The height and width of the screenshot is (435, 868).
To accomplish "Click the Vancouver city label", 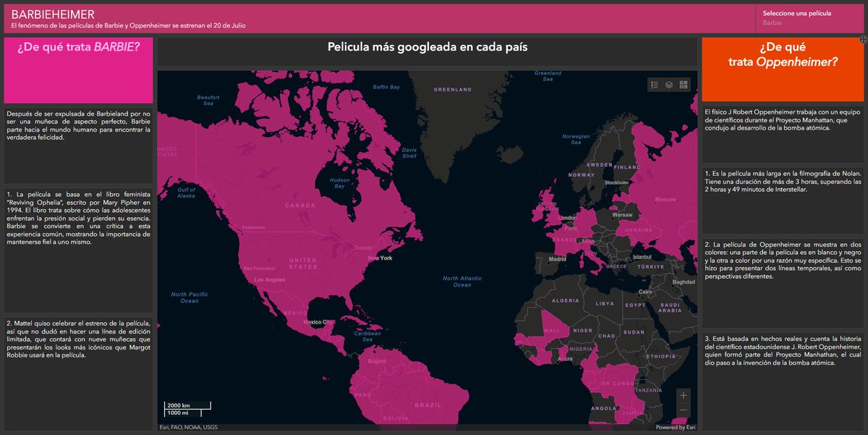I will click(x=254, y=228).
